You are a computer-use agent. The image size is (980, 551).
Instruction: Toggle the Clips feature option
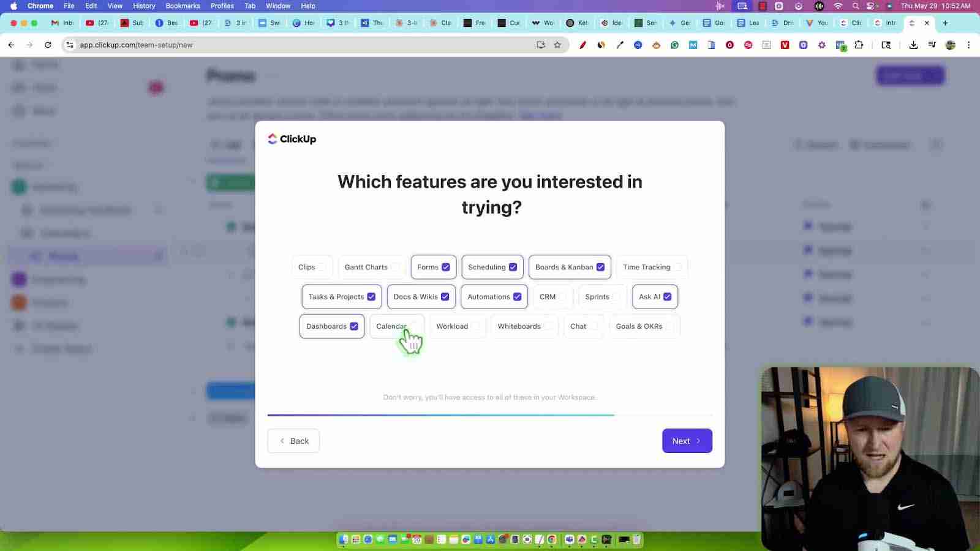(312, 267)
